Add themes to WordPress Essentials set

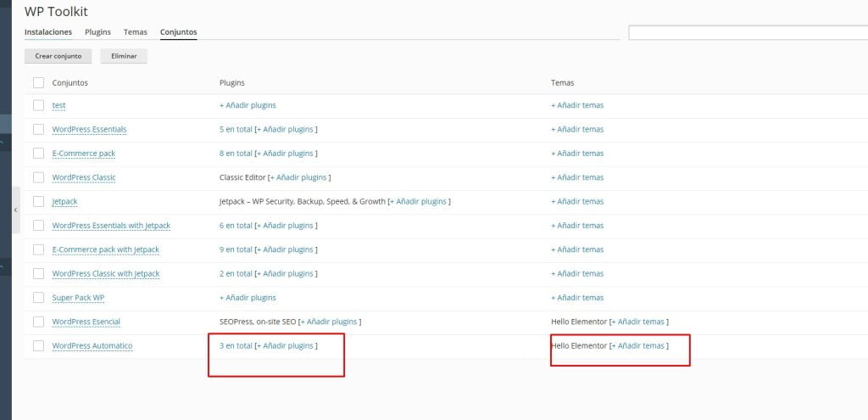(577, 129)
